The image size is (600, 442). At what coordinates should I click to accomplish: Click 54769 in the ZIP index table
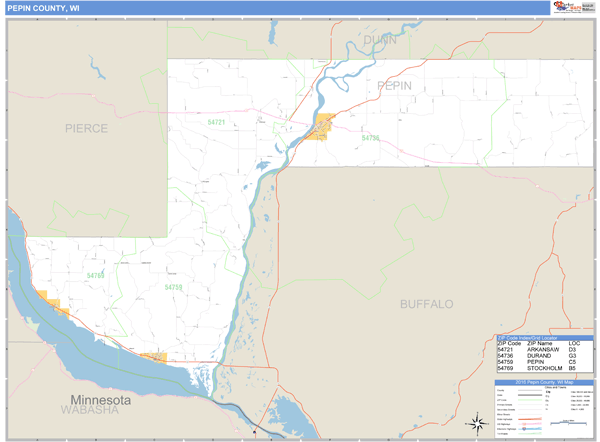pos(505,368)
